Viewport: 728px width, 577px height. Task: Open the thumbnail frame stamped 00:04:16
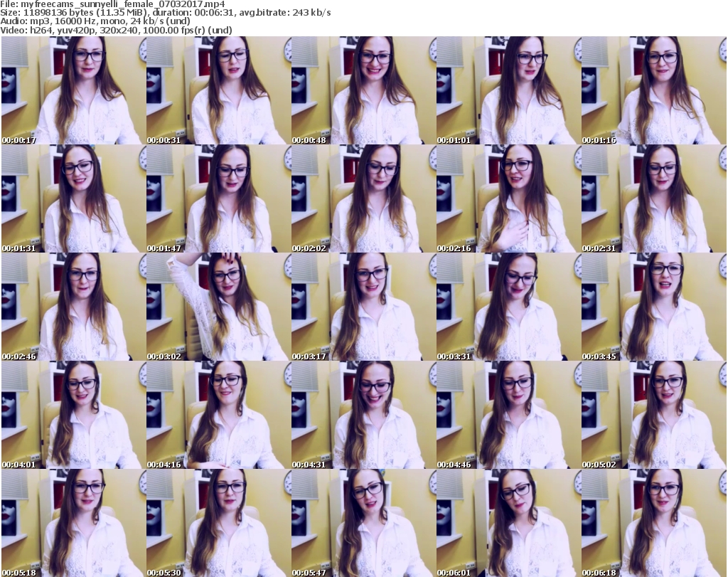[219, 415]
